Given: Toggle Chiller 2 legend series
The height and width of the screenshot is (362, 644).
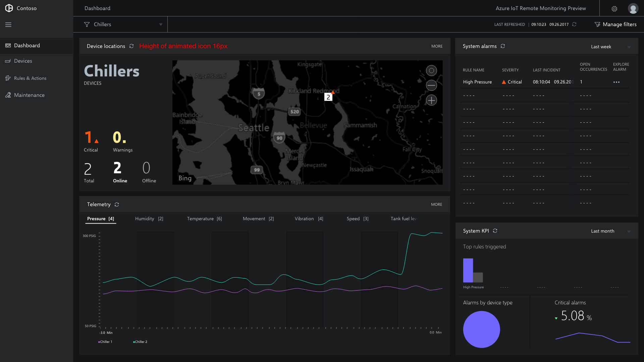Looking at the screenshot, I should tap(140, 342).
